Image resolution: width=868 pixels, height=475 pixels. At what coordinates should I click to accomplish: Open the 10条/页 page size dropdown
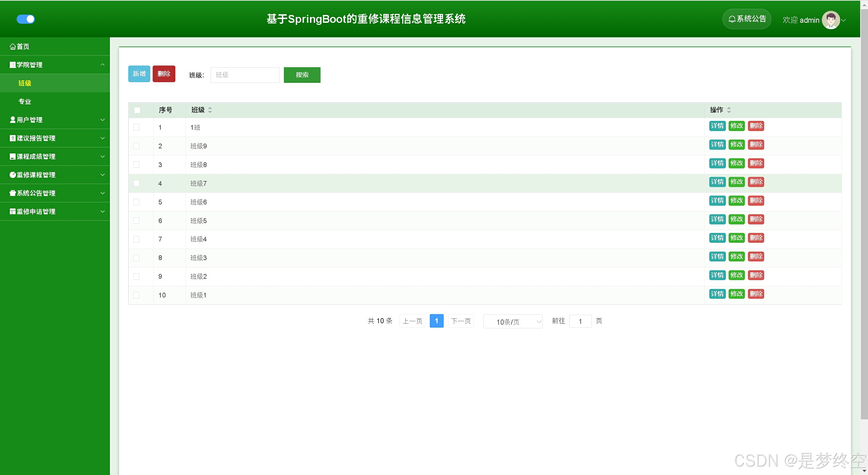click(513, 322)
